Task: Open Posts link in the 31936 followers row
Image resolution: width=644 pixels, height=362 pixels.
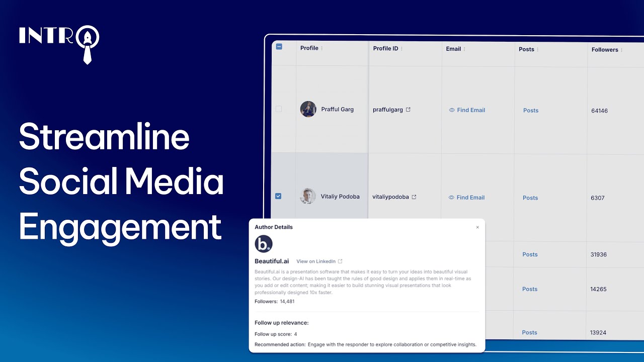Action: [530, 254]
